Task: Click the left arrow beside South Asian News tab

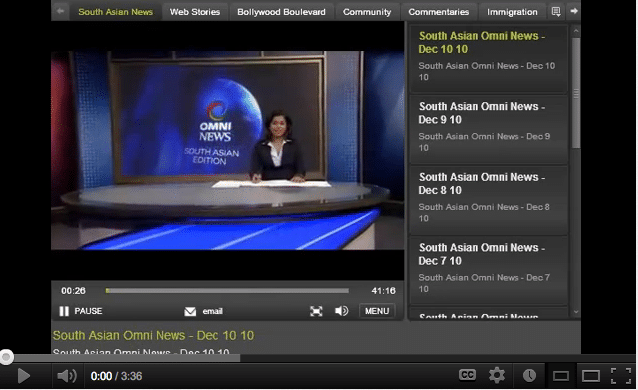Action: (x=60, y=11)
